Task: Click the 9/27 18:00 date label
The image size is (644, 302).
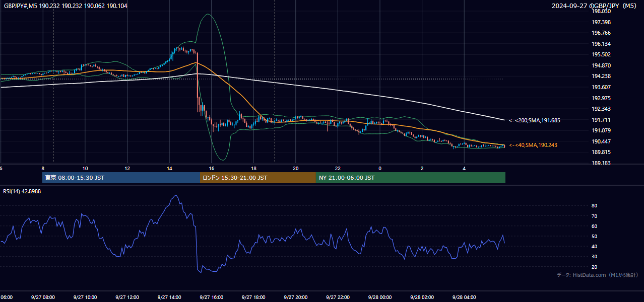Action: (253, 297)
